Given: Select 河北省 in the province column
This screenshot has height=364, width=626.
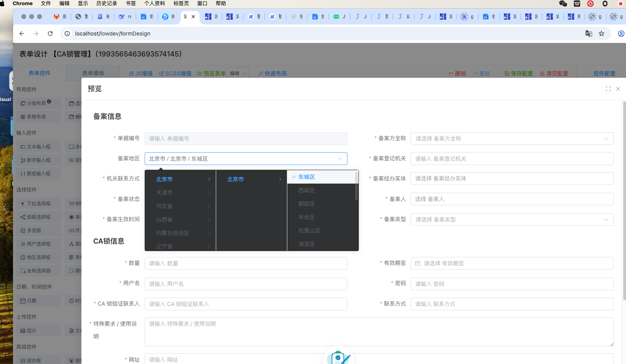Looking at the screenshot, I should point(164,206).
